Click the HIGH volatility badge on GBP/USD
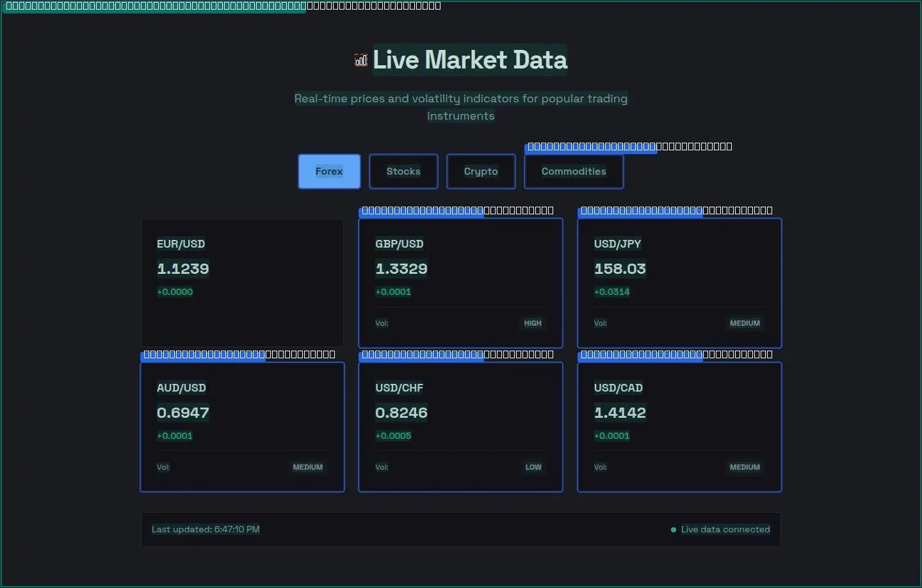The image size is (922, 588). tap(533, 323)
